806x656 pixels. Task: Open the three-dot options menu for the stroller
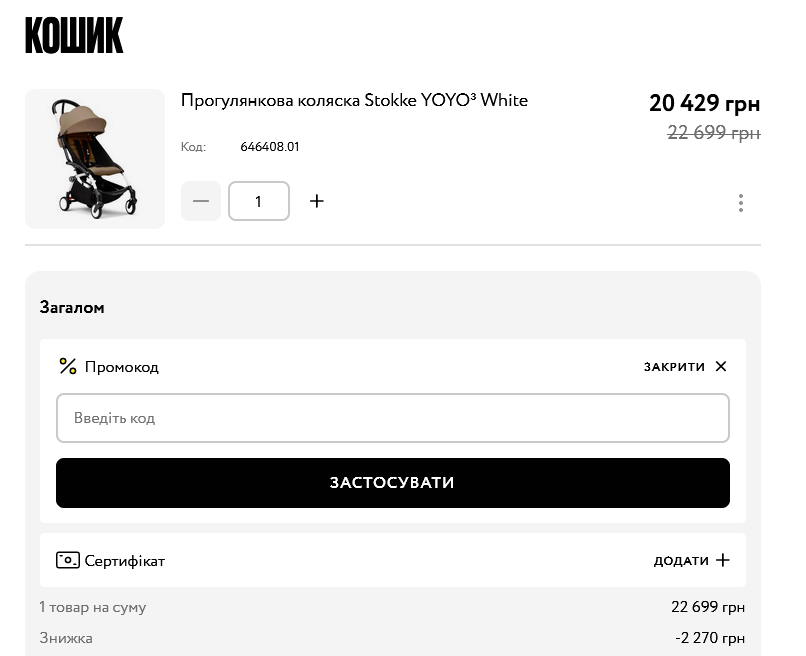pyautogui.click(x=740, y=203)
